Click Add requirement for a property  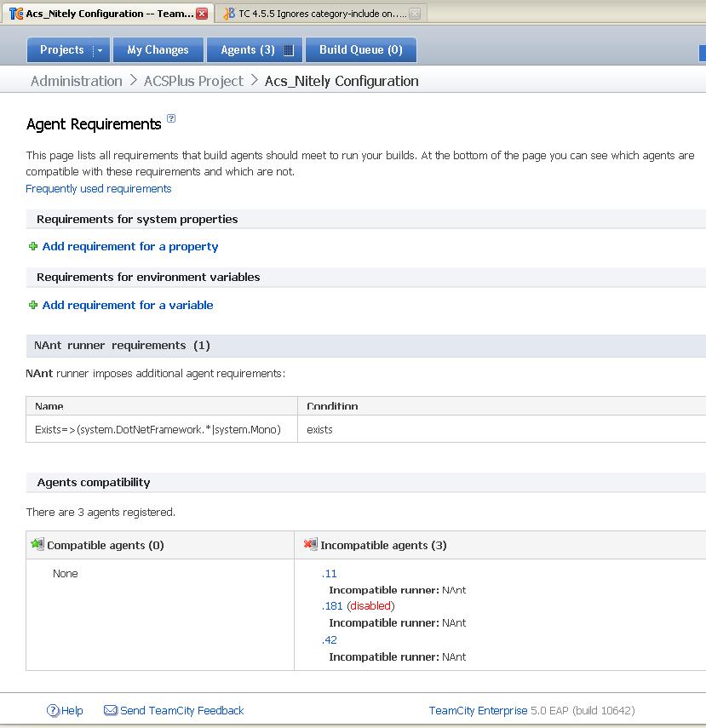pyautogui.click(x=130, y=246)
